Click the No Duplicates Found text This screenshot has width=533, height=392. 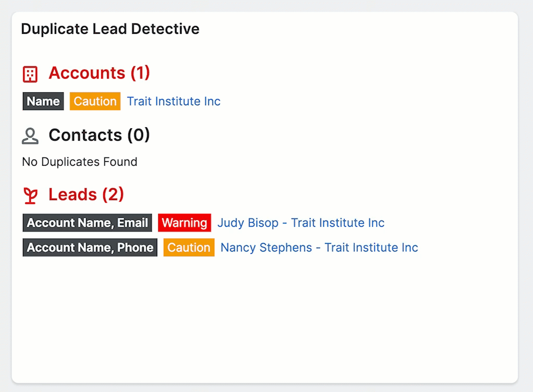click(x=79, y=162)
